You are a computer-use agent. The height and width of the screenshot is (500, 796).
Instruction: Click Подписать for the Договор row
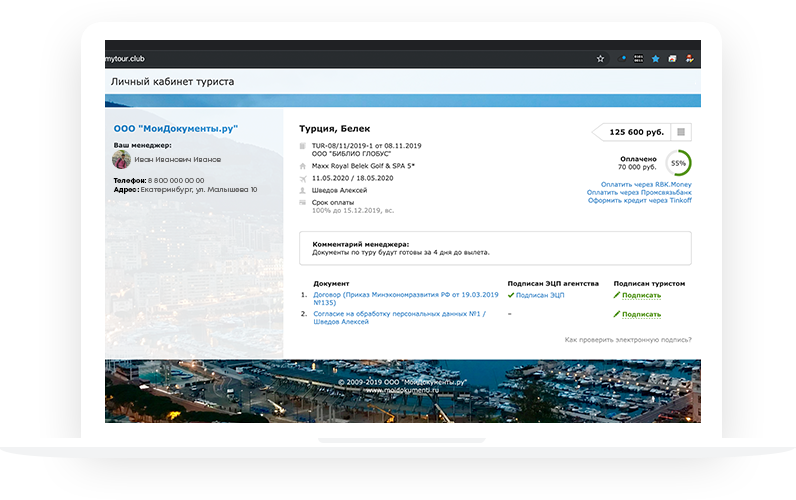click(x=641, y=295)
